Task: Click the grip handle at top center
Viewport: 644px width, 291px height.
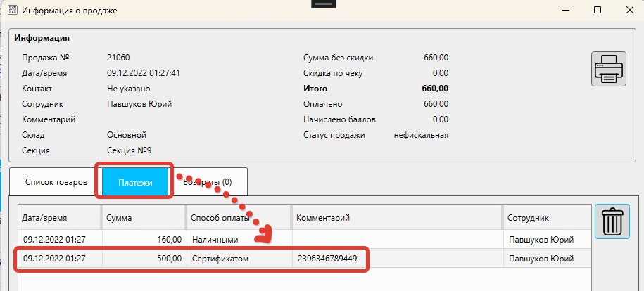Action: point(322,4)
